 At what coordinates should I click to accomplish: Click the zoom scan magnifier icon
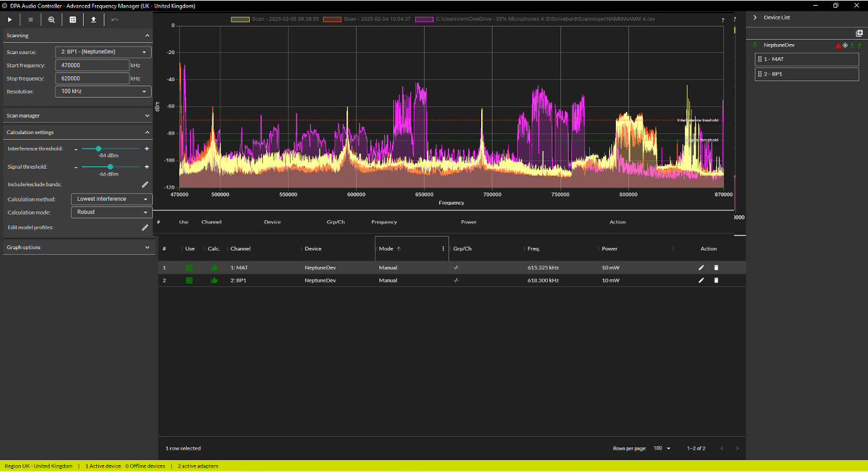52,20
